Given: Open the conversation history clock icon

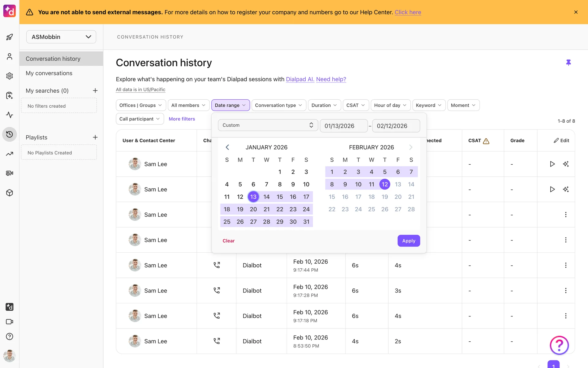Looking at the screenshot, I should point(9,134).
